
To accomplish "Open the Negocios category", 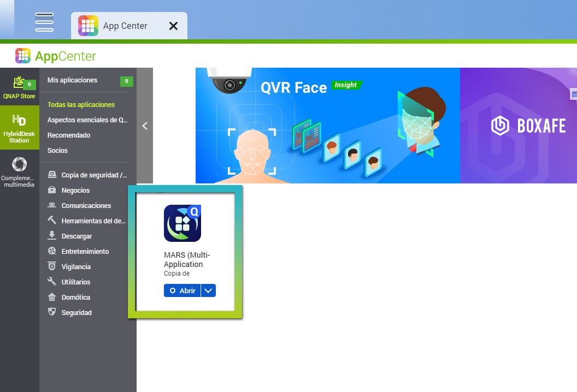I will click(x=75, y=191).
